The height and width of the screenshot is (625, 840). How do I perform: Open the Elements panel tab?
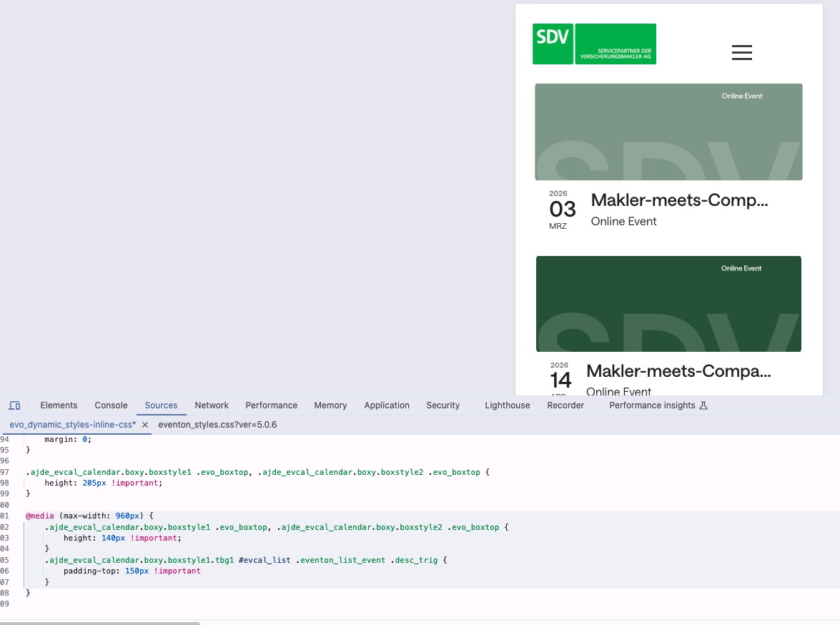coord(59,405)
